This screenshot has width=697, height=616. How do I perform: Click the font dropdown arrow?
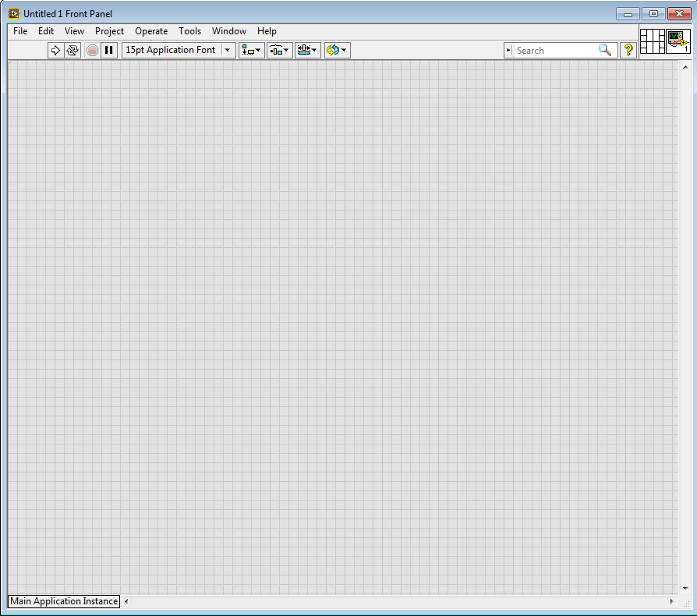(228, 50)
